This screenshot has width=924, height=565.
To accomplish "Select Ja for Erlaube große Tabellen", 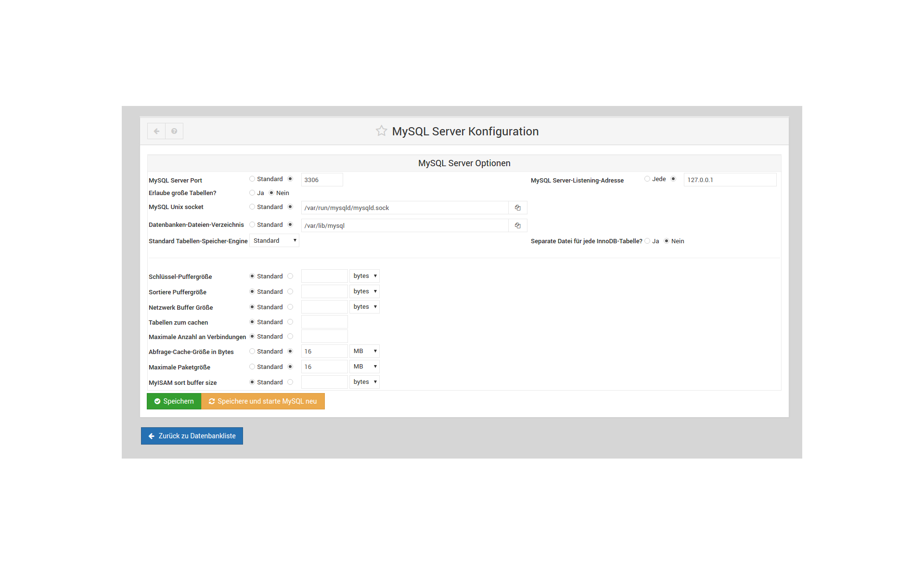I will click(252, 193).
